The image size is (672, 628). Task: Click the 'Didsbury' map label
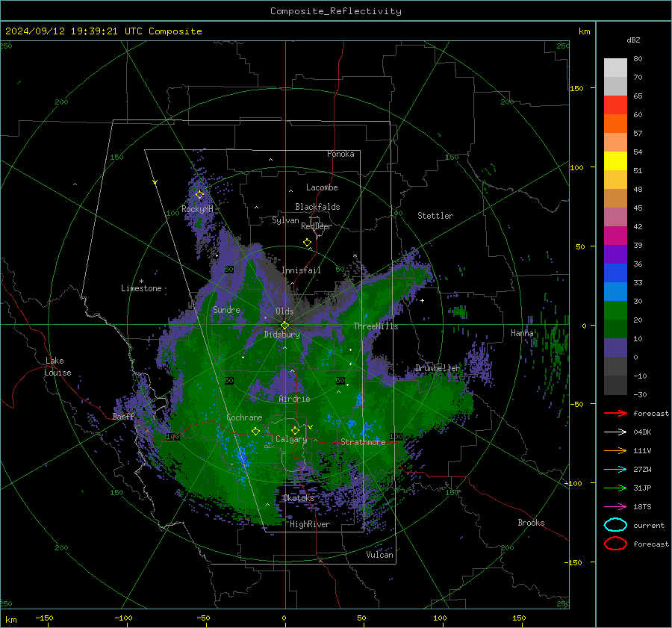(281, 335)
